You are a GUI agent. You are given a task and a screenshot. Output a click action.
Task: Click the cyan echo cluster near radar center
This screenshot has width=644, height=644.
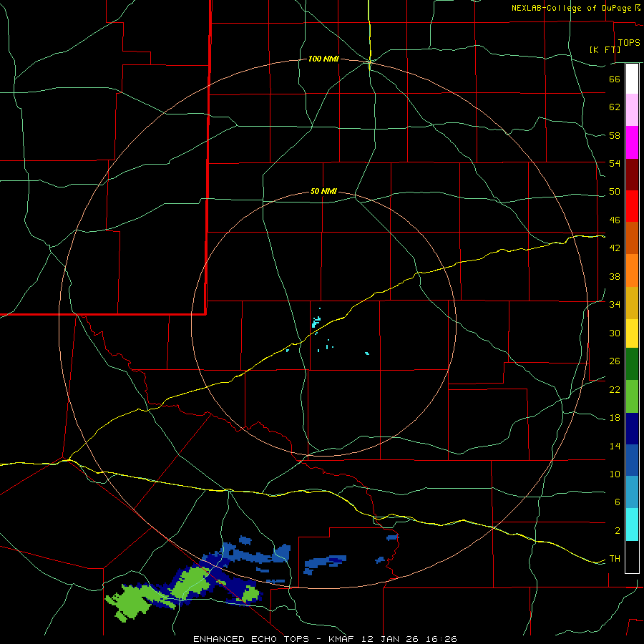(x=316, y=321)
